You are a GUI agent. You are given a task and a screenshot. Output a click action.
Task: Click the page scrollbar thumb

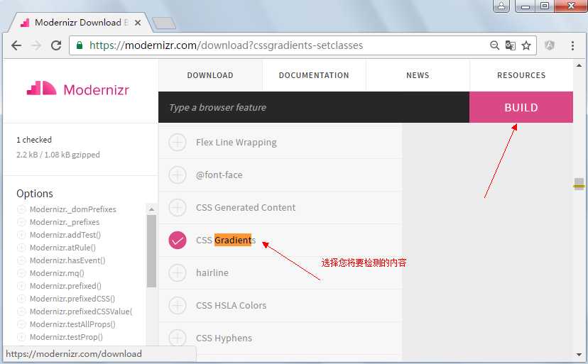579,184
